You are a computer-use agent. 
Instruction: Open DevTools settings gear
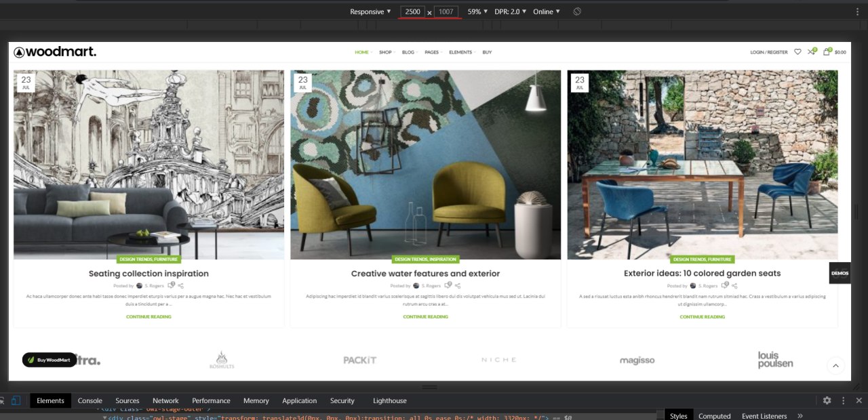click(x=827, y=400)
